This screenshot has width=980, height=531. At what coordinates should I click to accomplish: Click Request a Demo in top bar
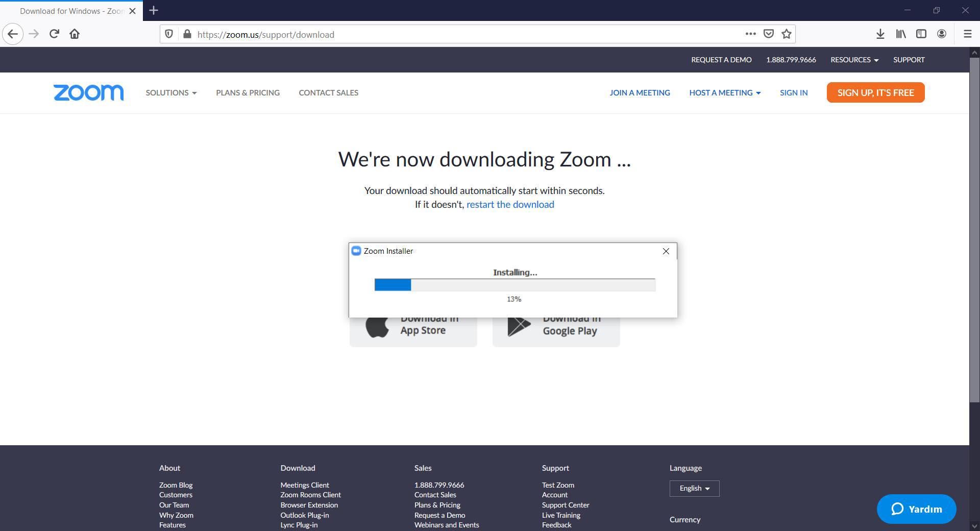pos(721,60)
